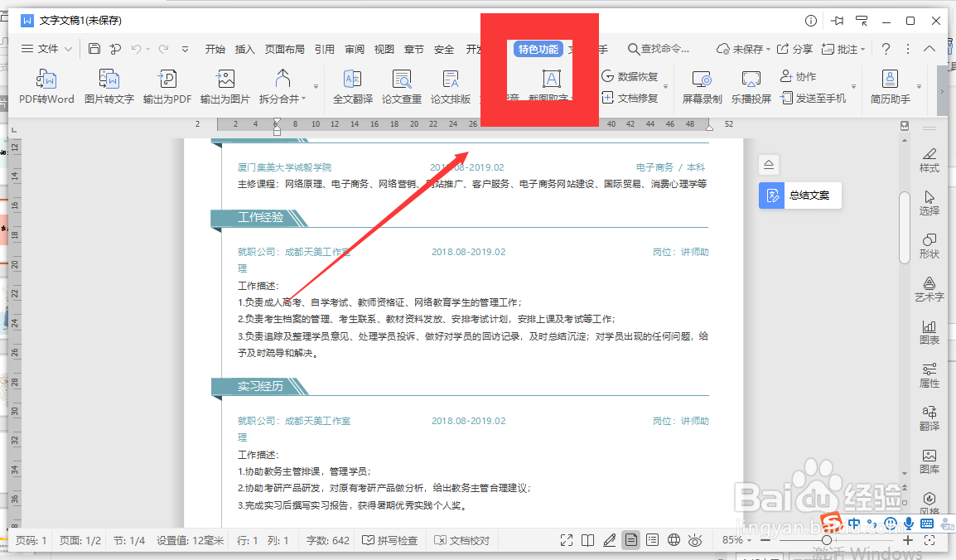956x560 pixels.
Task: Click the 数据恢复 data recovery button
Action: point(630,76)
